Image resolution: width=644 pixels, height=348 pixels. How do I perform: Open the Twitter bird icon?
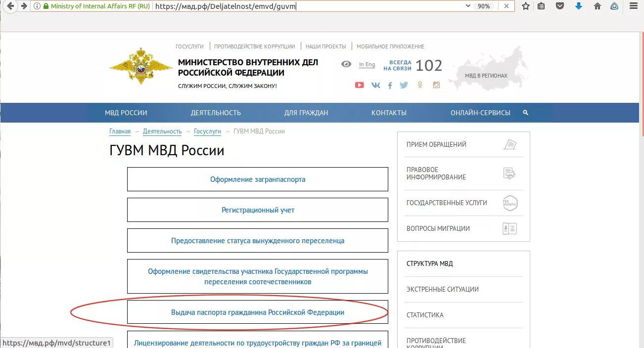[404, 85]
